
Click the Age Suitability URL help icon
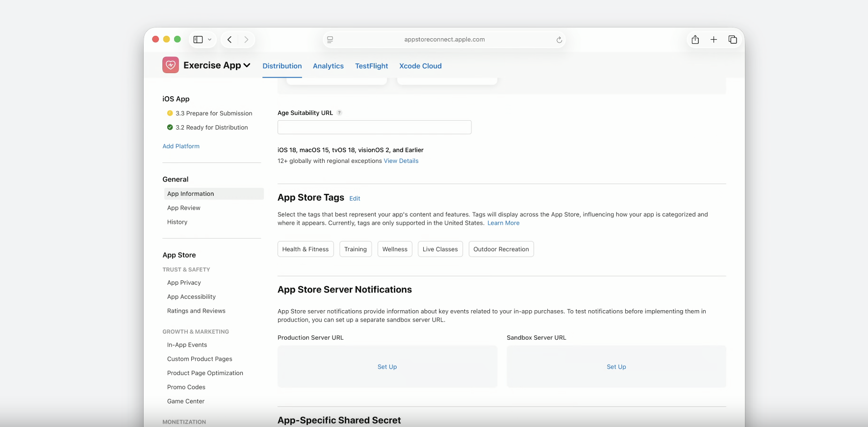339,113
